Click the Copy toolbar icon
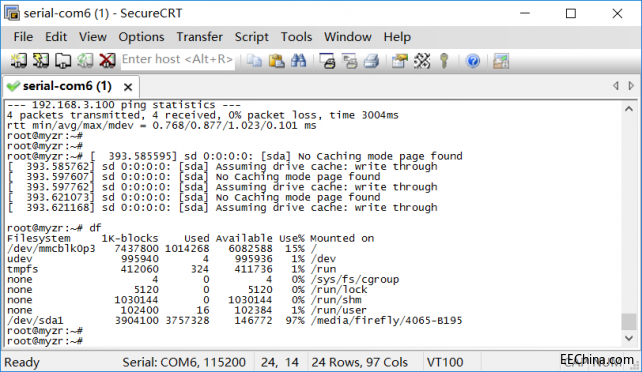Screen dimensions: 642x372 pyautogui.click(x=255, y=61)
